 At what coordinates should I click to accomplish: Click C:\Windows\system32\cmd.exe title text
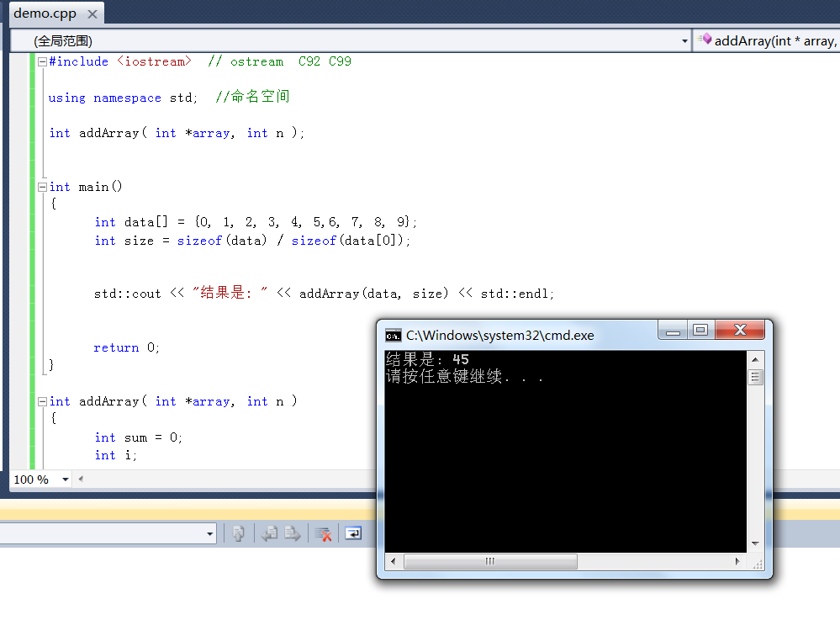[x=499, y=336]
